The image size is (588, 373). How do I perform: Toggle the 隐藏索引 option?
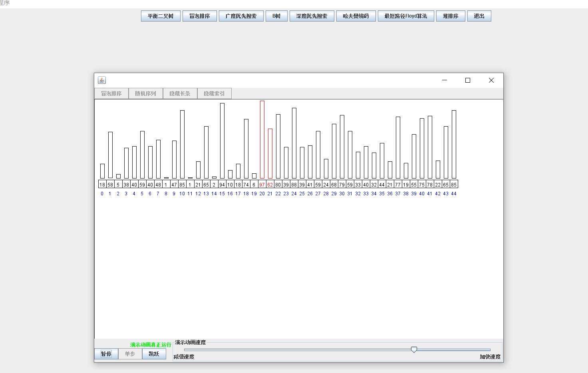214,93
